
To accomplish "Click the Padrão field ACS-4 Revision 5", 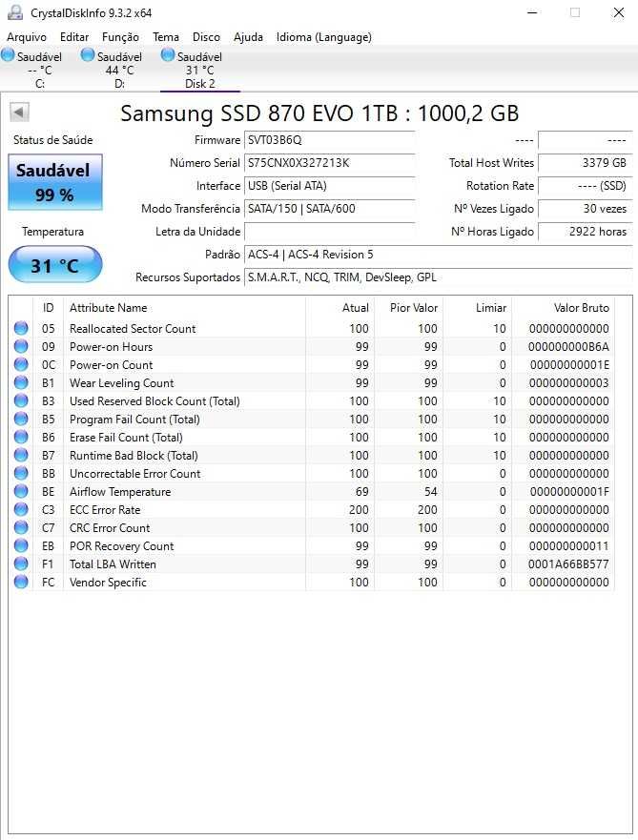I will click(438, 255).
